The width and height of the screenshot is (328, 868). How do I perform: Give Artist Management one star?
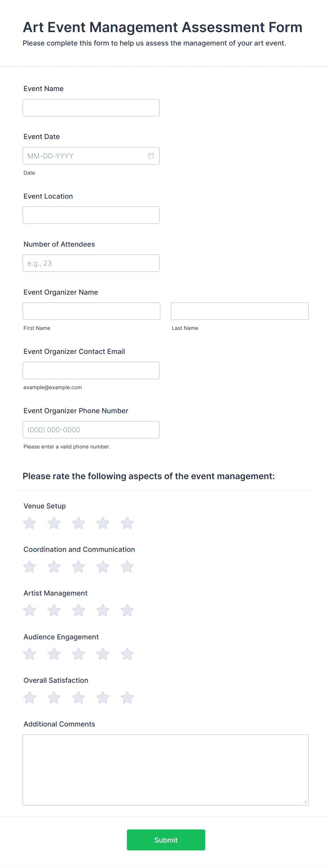[x=30, y=610]
